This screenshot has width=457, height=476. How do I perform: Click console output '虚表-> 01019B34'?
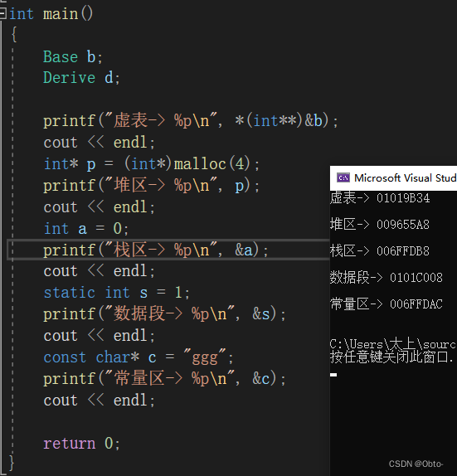(x=380, y=198)
